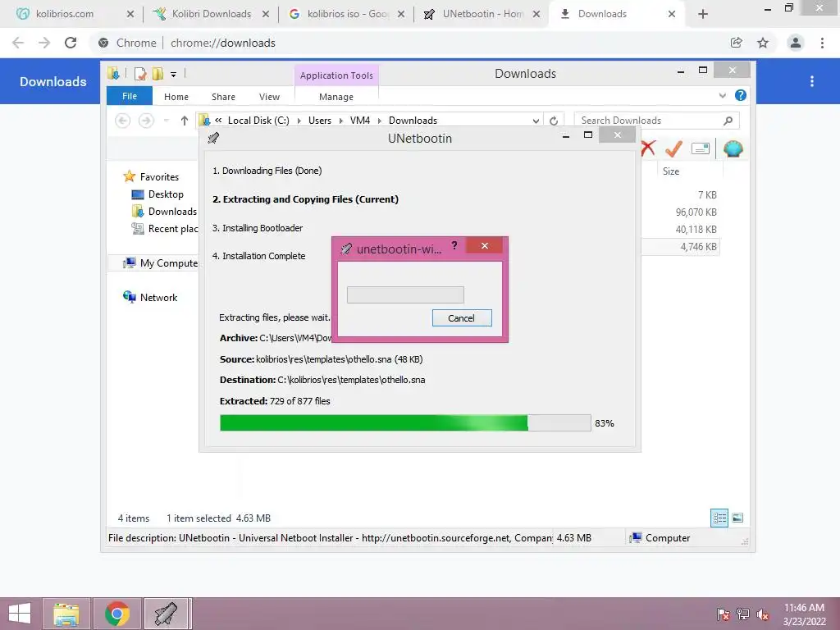Open the Chrome profile avatar
The height and width of the screenshot is (630, 840).
796,43
